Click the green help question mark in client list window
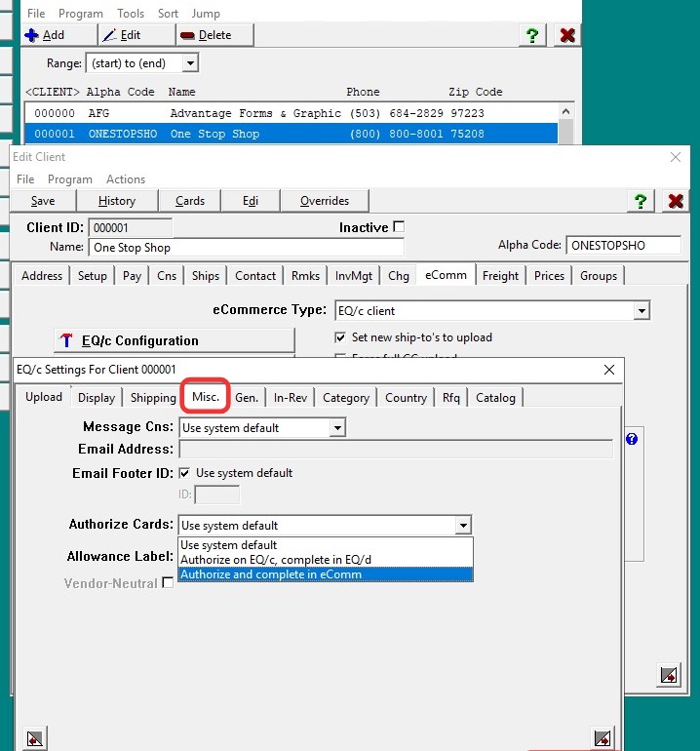This screenshot has height=751, width=700. [x=532, y=35]
